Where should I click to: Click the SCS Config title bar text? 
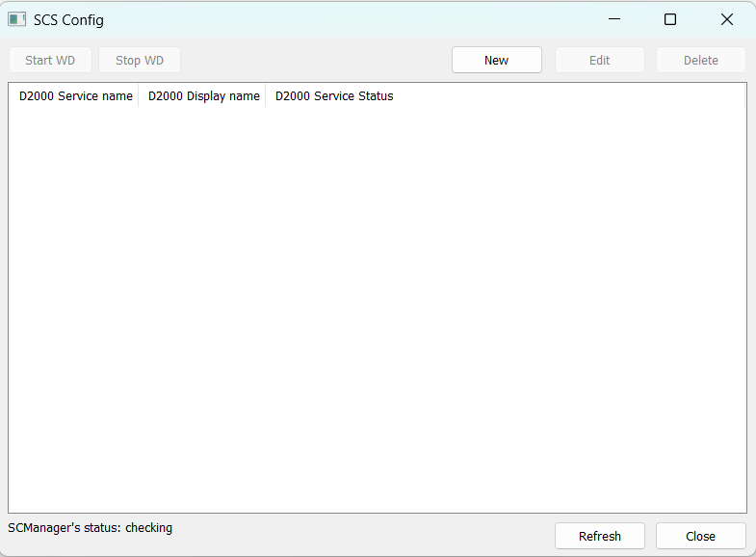pyautogui.click(x=68, y=20)
